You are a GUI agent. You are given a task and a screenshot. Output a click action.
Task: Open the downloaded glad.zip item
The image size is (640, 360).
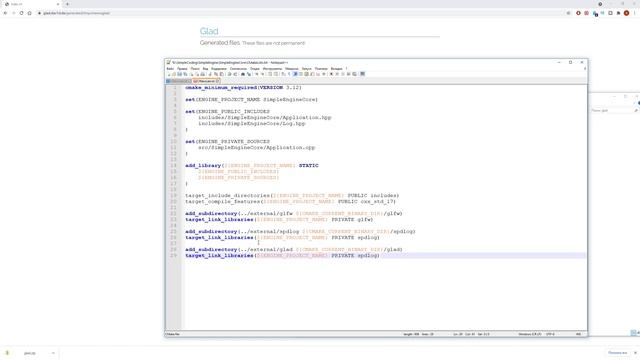click(x=29, y=353)
